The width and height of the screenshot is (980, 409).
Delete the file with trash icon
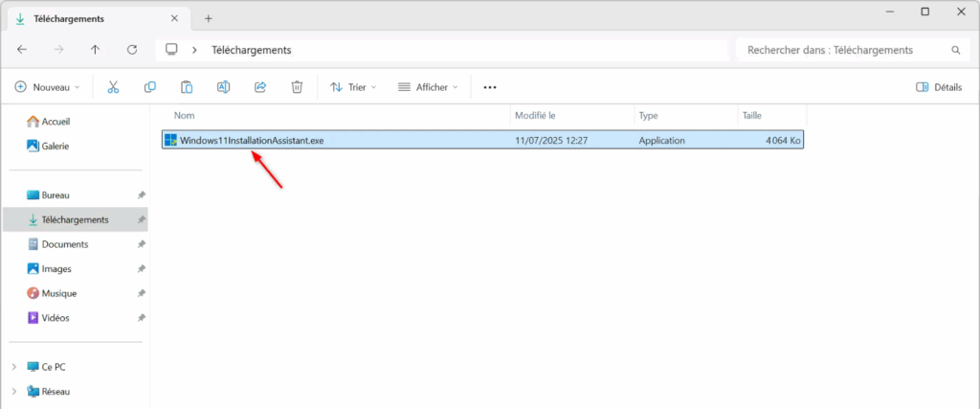(297, 87)
